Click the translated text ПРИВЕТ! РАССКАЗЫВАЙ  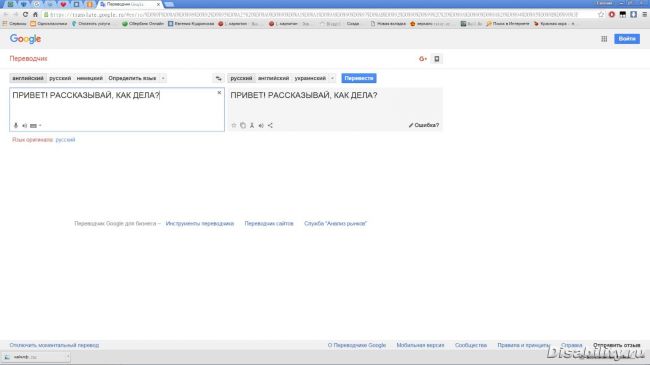point(303,95)
